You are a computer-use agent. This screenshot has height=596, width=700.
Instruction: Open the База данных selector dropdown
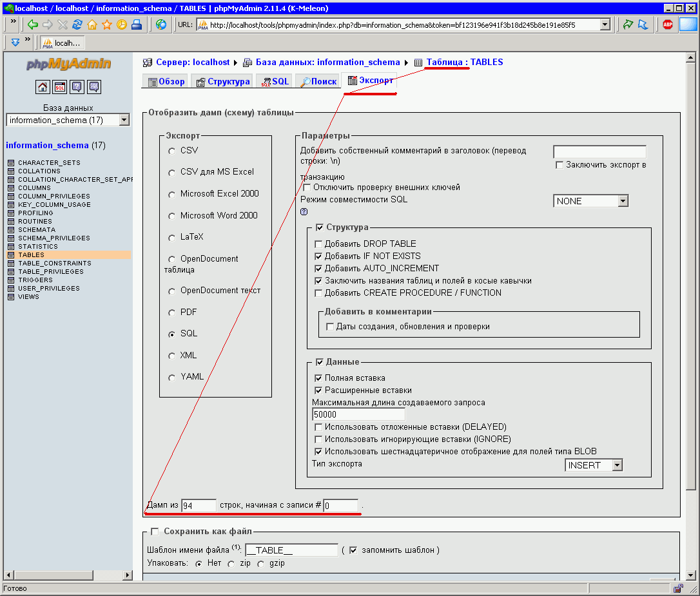(68, 120)
